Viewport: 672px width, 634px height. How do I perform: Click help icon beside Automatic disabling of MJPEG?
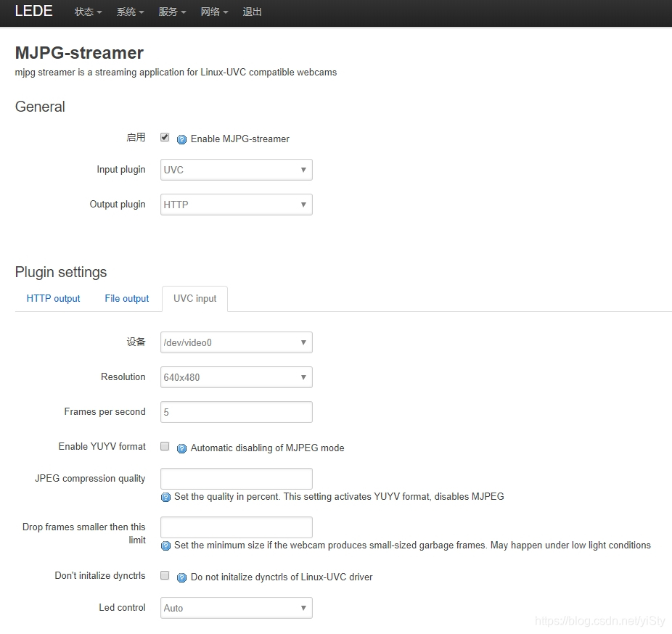(x=181, y=448)
